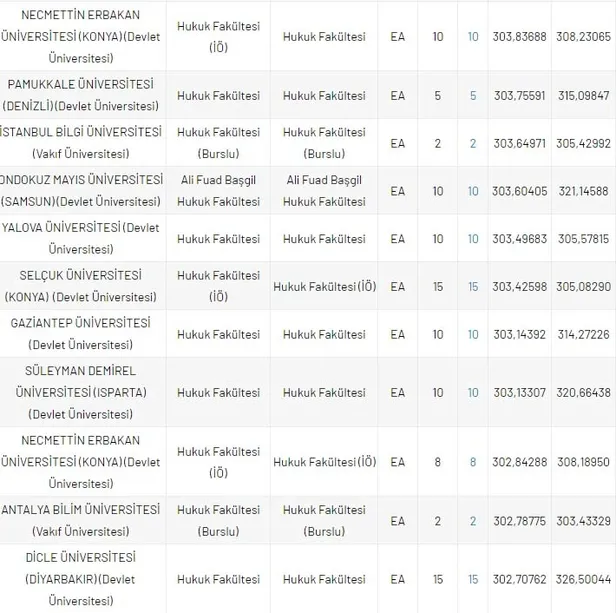Image resolution: width=616 pixels, height=613 pixels.
Task: Click the Pamukkale Üniversitesi (Denizli) university name
Action: 83,96
